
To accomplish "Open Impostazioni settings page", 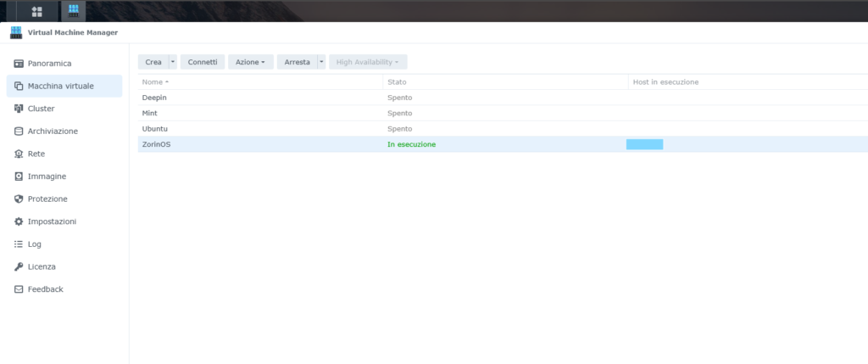I will (64, 221).
